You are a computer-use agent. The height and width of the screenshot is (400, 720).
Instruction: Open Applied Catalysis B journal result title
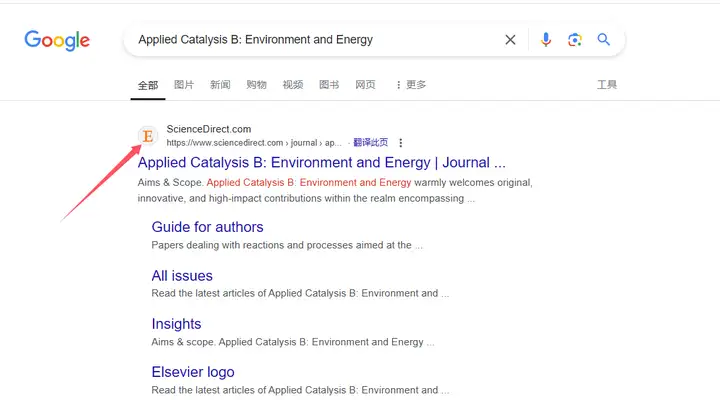coord(321,163)
